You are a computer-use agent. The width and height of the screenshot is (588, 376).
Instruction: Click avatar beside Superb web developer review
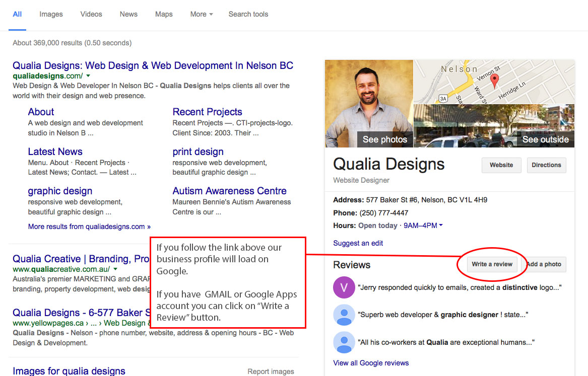[344, 315]
